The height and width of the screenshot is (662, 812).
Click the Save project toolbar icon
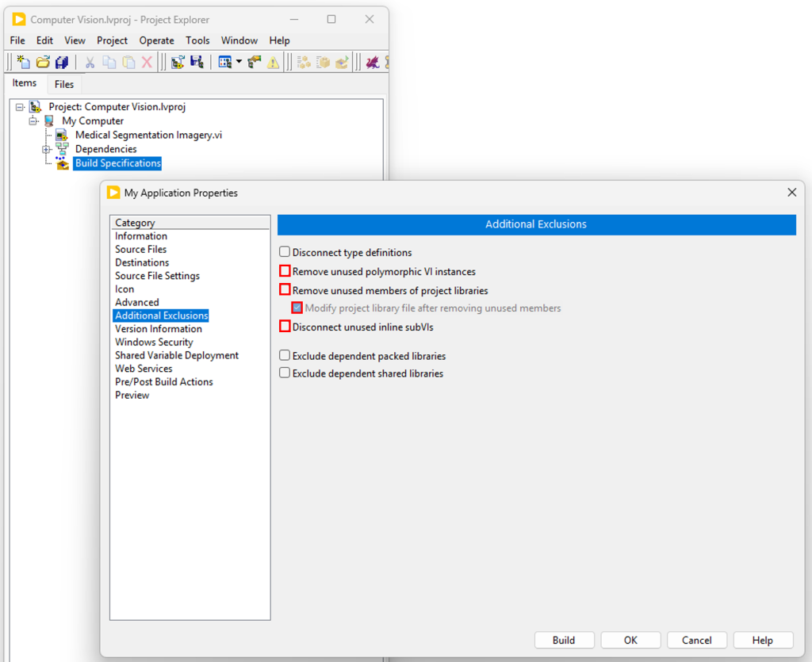[x=197, y=63]
